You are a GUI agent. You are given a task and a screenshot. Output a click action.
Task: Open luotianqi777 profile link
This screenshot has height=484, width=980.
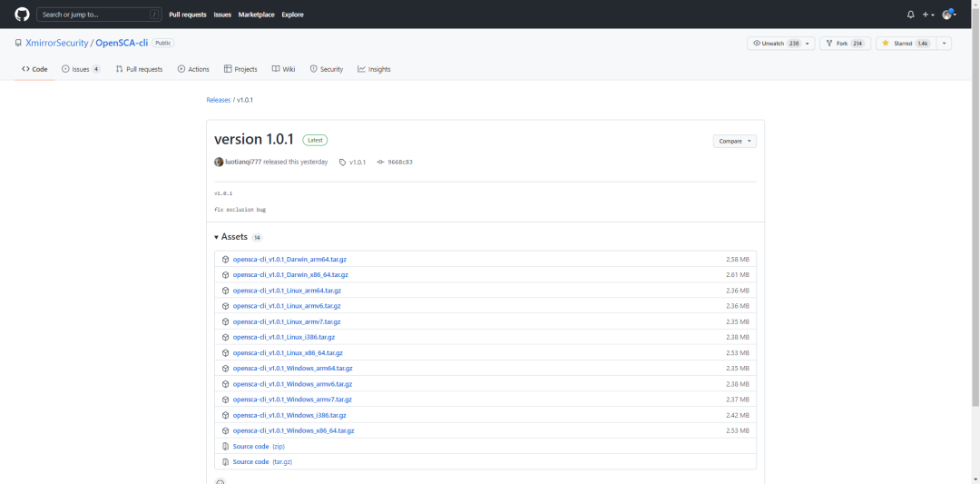(x=244, y=162)
